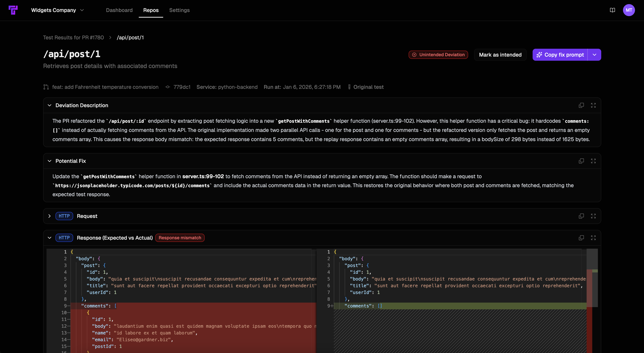Image resolution: width=644 pixels, height=353 pixels.
Task: Open the Settings tab
Action: coord(179,10)
